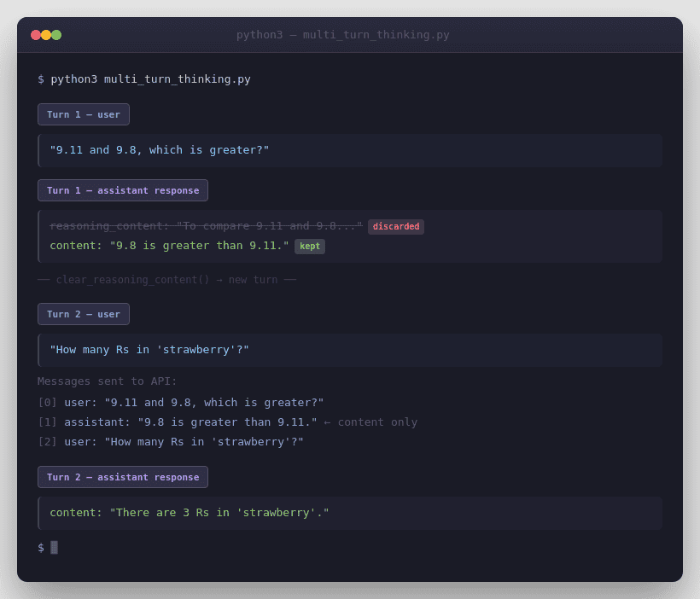
Task: Select the 'kept' badge next to content
Action: point(310,246)
